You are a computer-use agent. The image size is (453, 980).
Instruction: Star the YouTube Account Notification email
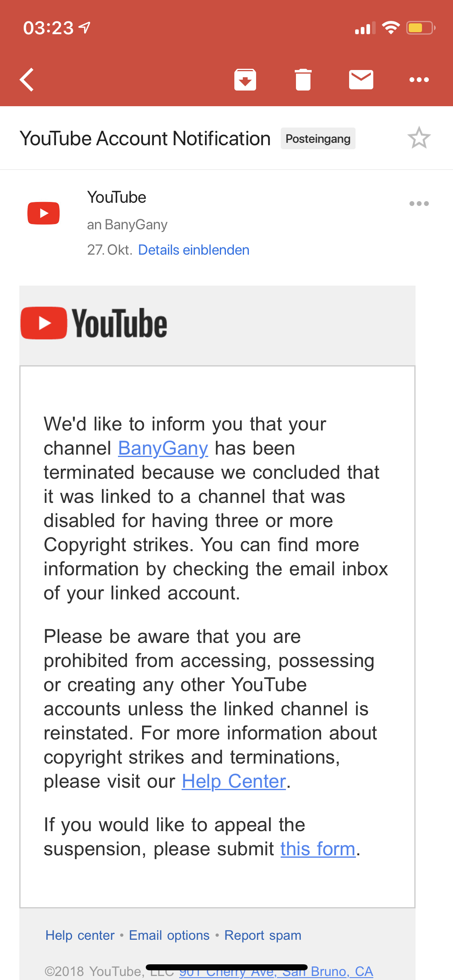419,138
